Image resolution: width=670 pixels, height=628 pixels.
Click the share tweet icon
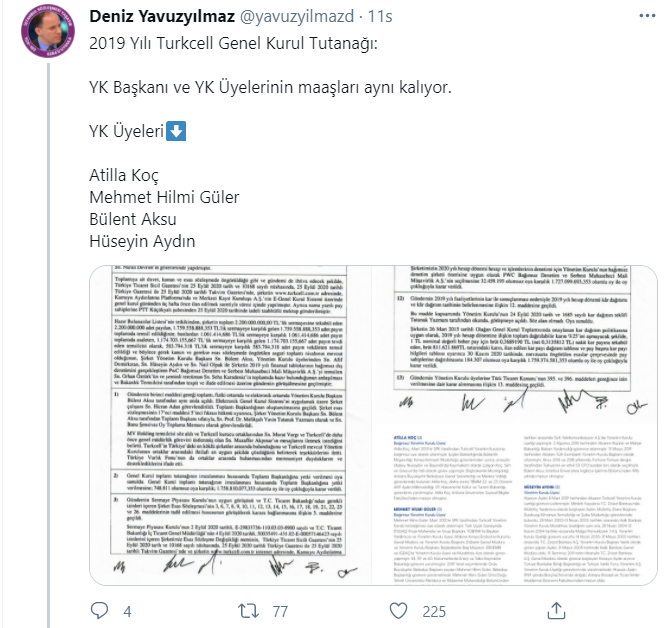[556, 611]
